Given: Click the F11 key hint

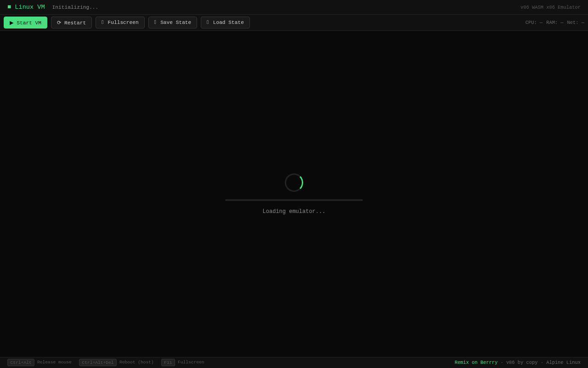Looking at the screenshot, I should pos(168,362).
